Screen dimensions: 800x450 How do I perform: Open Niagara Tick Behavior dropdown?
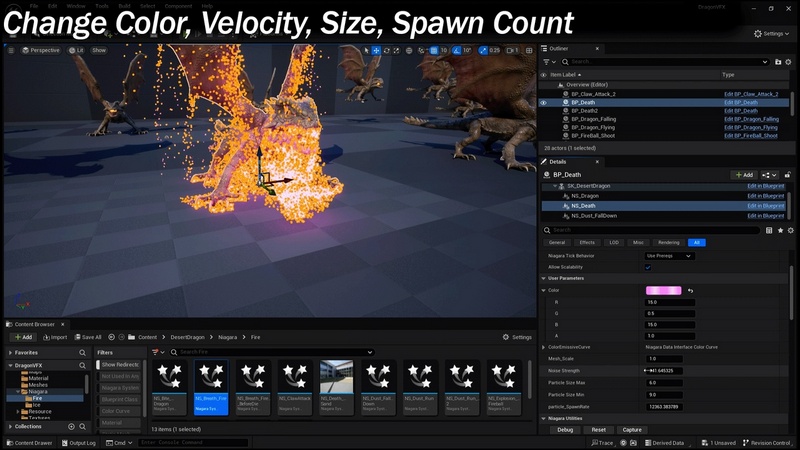point(669,256)
